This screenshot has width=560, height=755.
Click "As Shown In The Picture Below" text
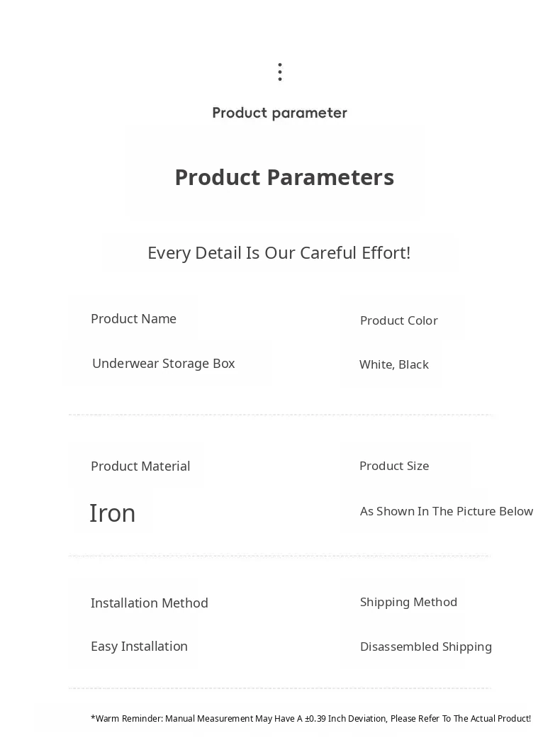[446, 511]
